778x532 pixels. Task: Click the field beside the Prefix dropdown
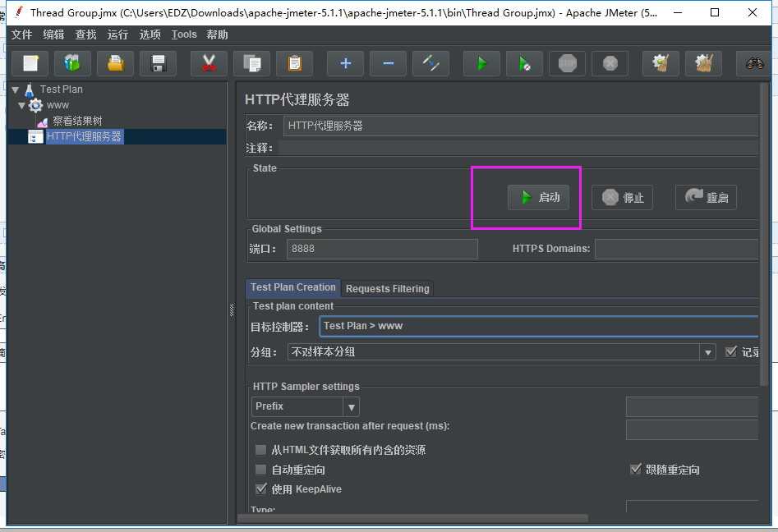(693, 406)
